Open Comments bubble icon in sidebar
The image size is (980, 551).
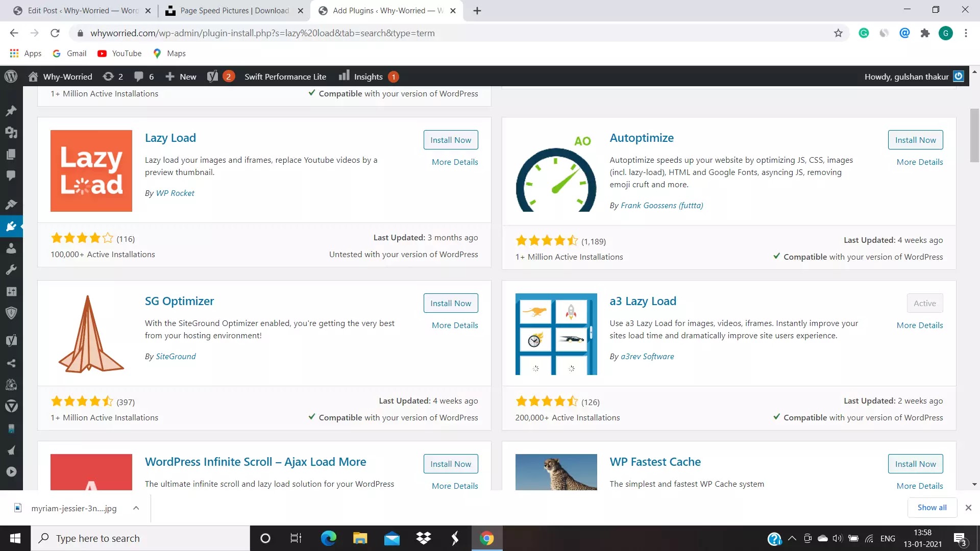(11, 176)
